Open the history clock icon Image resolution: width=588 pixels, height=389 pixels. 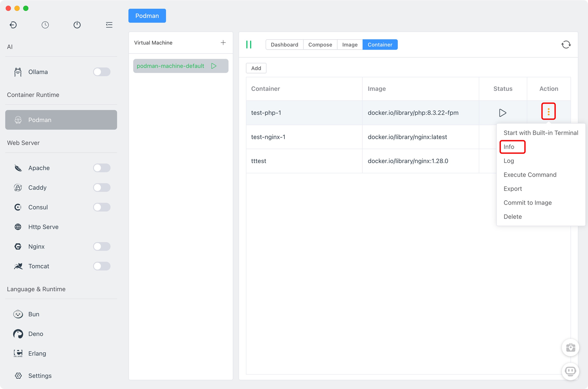coord(45,25)
